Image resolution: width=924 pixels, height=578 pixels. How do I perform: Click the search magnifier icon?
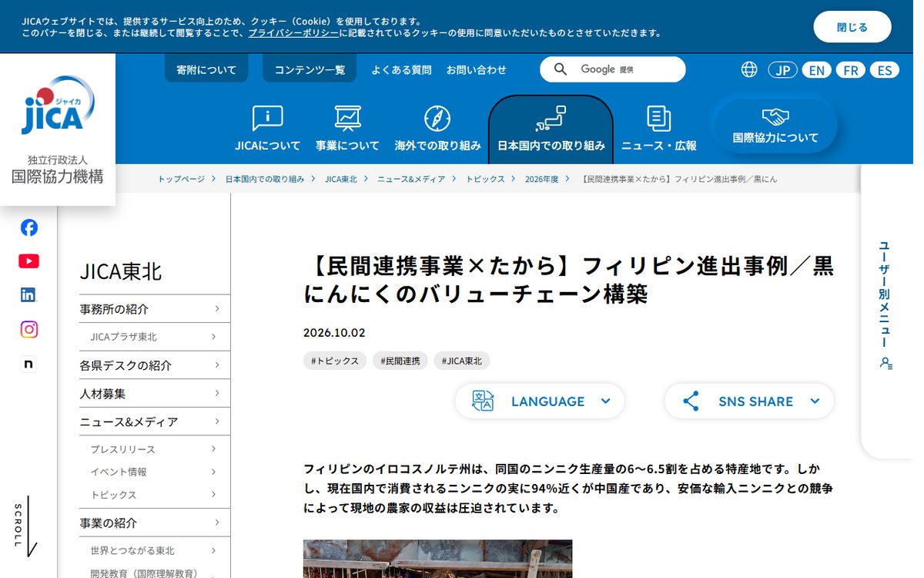[561, 69]
